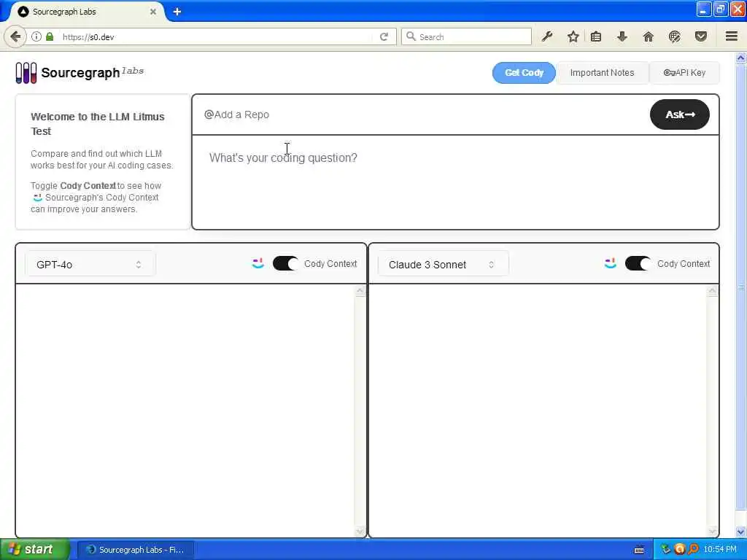This screenshot has height=560, width=747.
Task: Open site information icon in address bar
Action: coord(36,36)
